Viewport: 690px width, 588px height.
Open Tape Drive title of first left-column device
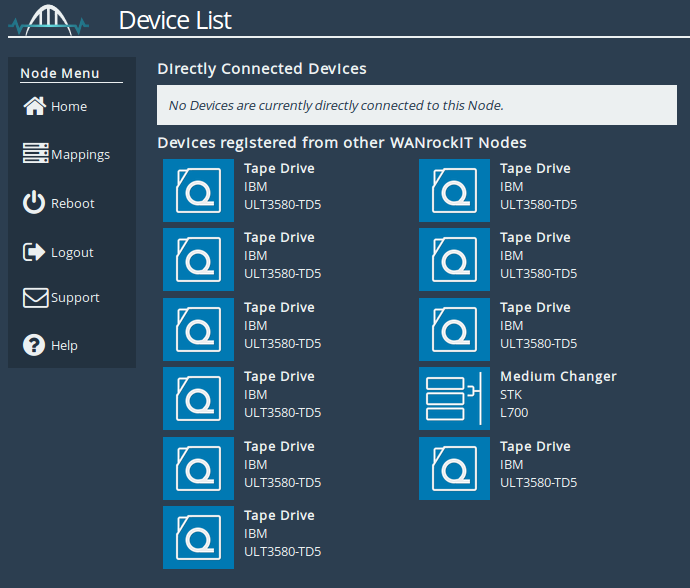click(279, 168)
